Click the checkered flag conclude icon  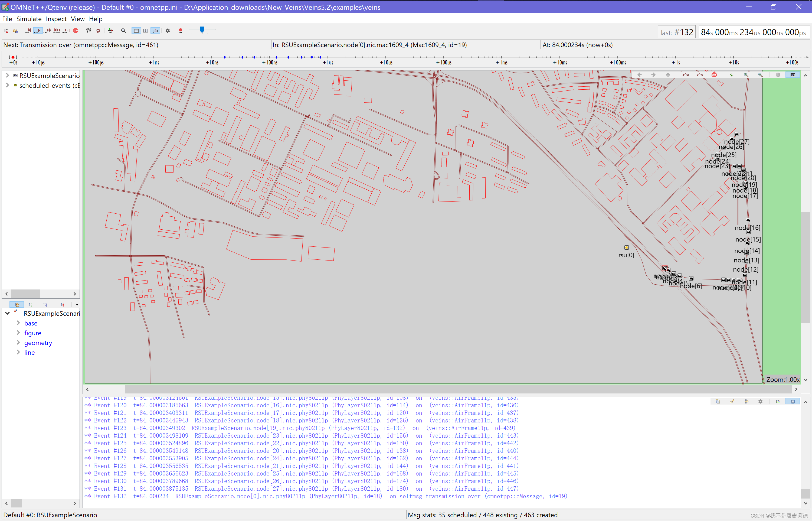click(89, 31)
